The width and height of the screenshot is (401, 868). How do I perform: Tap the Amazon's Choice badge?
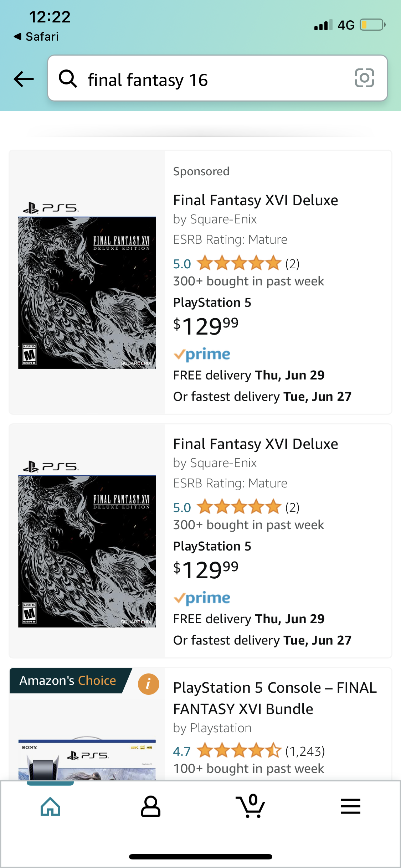click(68, 681)
